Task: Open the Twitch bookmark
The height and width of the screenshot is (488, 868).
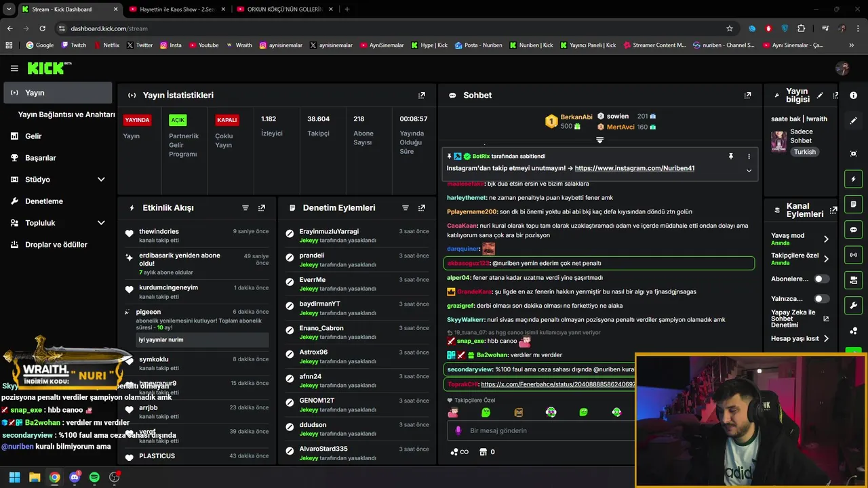Action: (74, 45)
